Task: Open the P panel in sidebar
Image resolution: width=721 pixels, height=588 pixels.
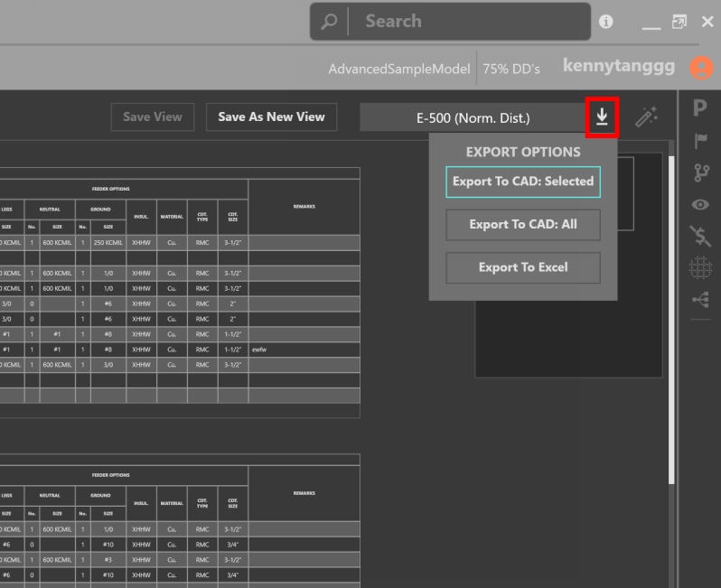Action: (x=700, y=107)
